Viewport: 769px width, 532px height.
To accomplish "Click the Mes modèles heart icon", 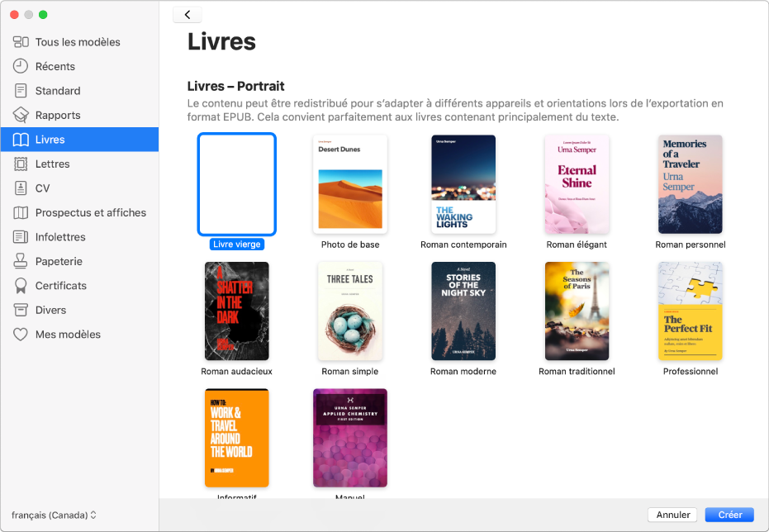I will [x=21, y=335].
